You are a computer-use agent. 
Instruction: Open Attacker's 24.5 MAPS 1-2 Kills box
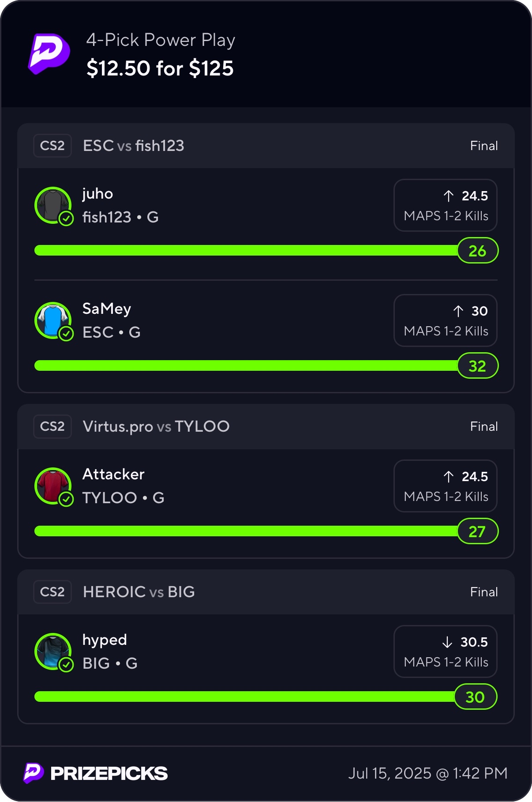coord(446,486)
